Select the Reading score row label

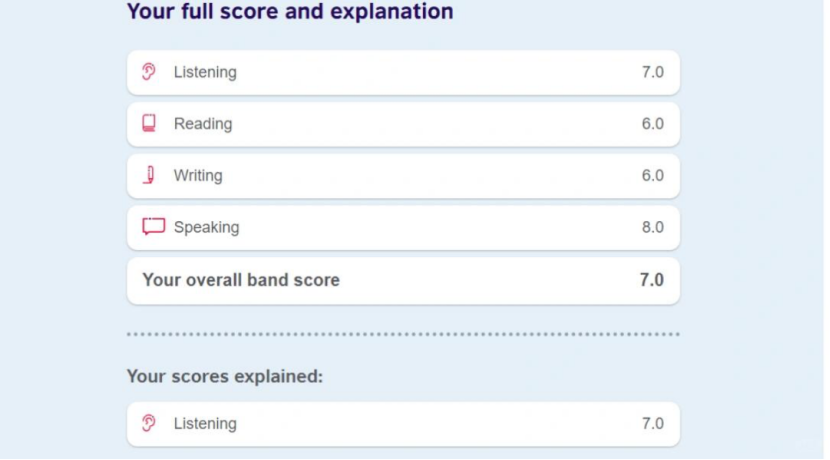pos(203,124)
